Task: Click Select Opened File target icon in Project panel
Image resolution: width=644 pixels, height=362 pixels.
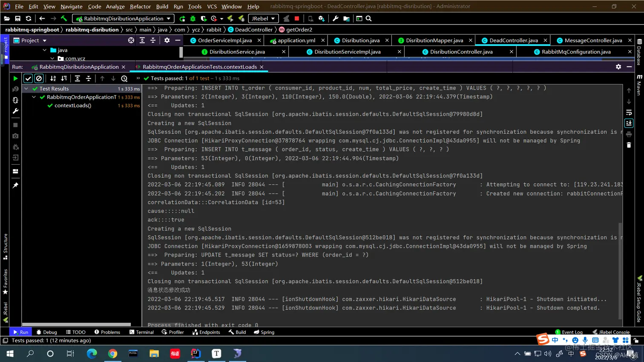Action: pyautogui.click(x=131, y=40)
